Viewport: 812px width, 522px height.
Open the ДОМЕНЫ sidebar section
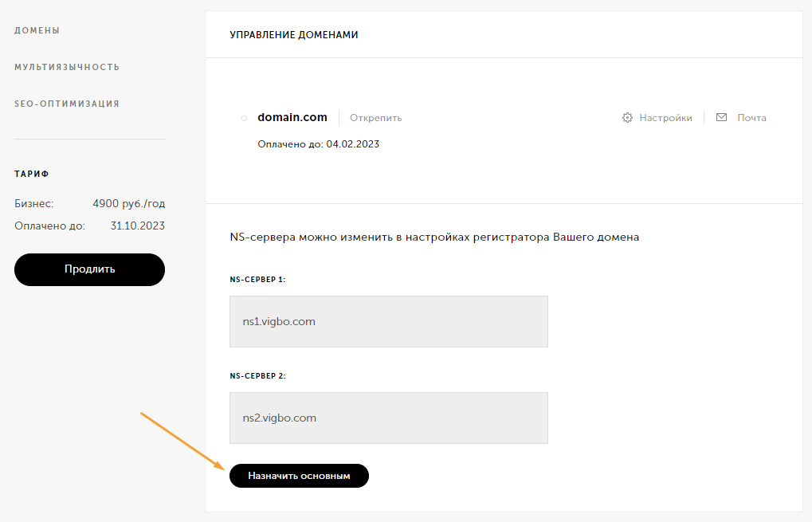pyautogui.click(x=37, y=30)
